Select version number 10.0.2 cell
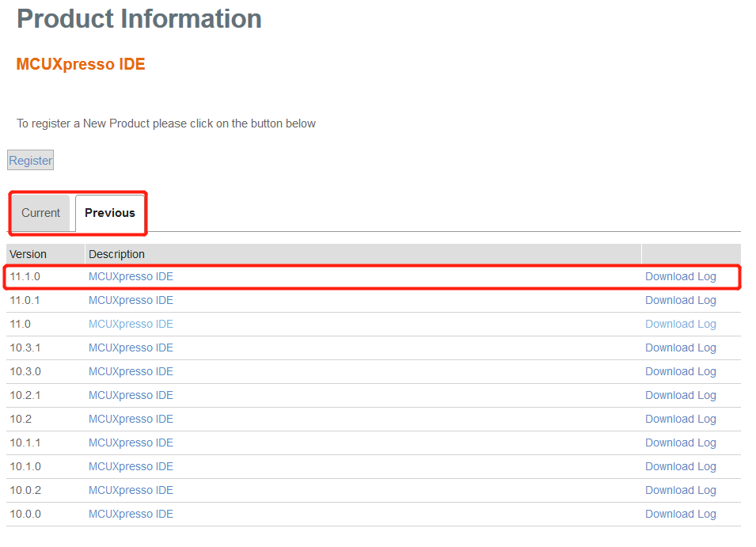756x547 pixels. click(25, 490)
